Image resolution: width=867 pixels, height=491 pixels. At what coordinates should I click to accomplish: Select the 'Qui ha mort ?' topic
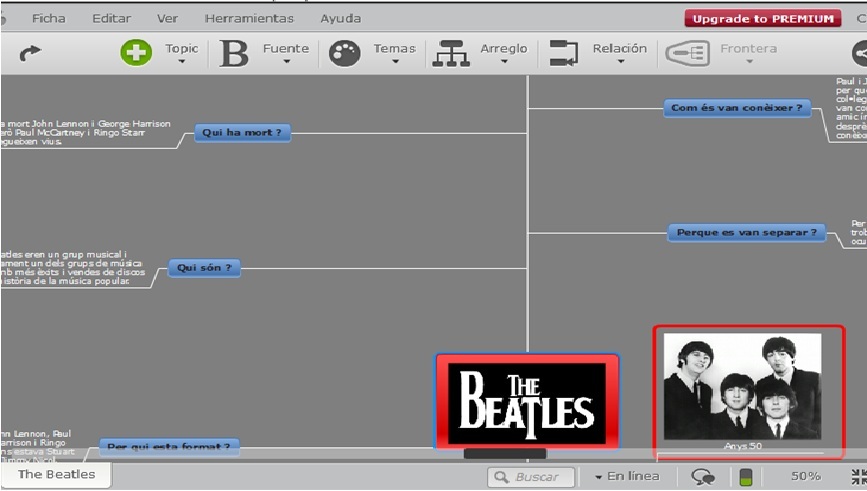(x=242, y=132)
